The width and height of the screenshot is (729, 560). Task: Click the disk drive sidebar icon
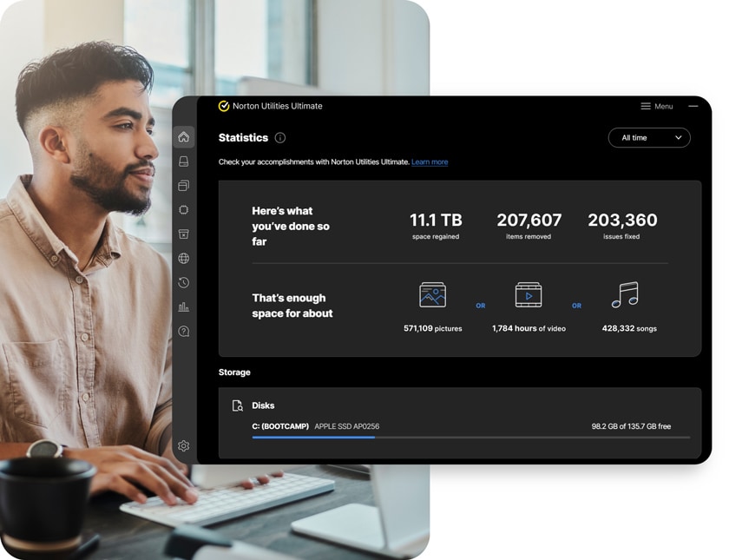coord(183,161)
